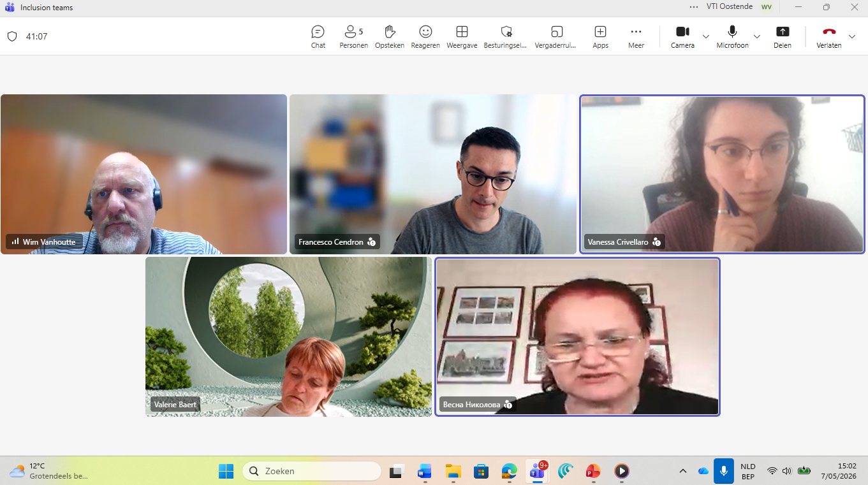Viewport: 868px width, 485px height.
Task: Open Word from the taskbar
Action: click(425, 471)
